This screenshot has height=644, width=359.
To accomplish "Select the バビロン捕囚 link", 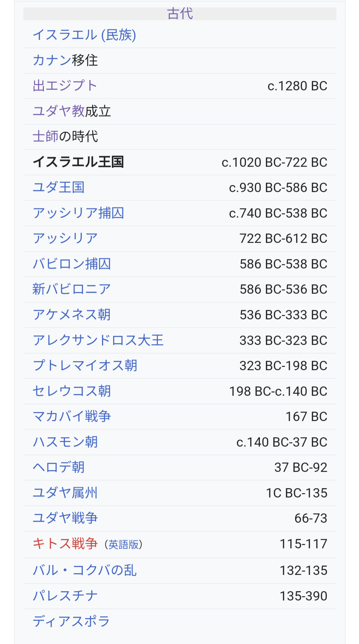I will coord(71,264).
